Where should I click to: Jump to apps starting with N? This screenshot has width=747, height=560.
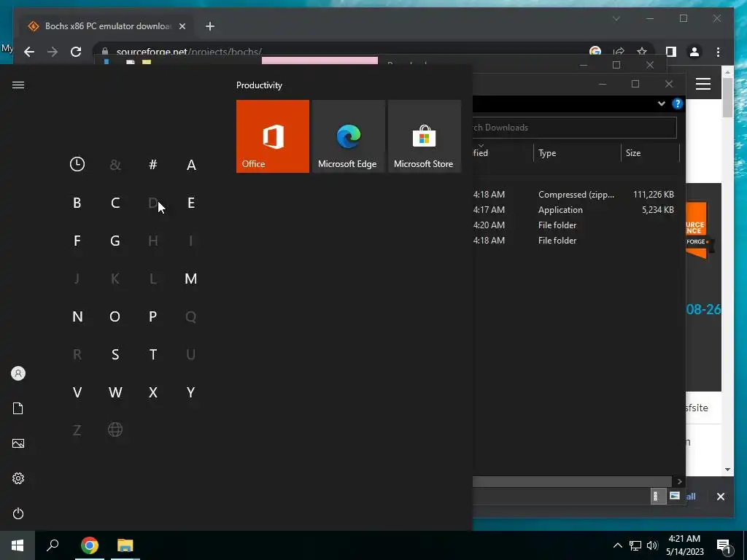point(77,316)
